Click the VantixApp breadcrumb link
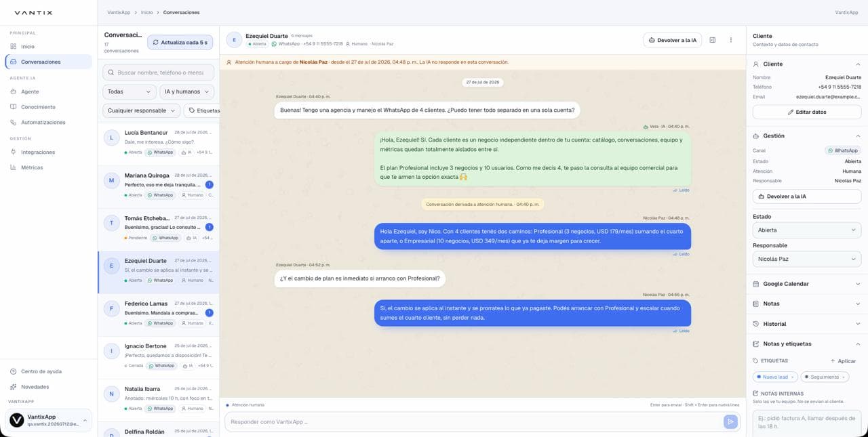868x437 pixels. 119,12
